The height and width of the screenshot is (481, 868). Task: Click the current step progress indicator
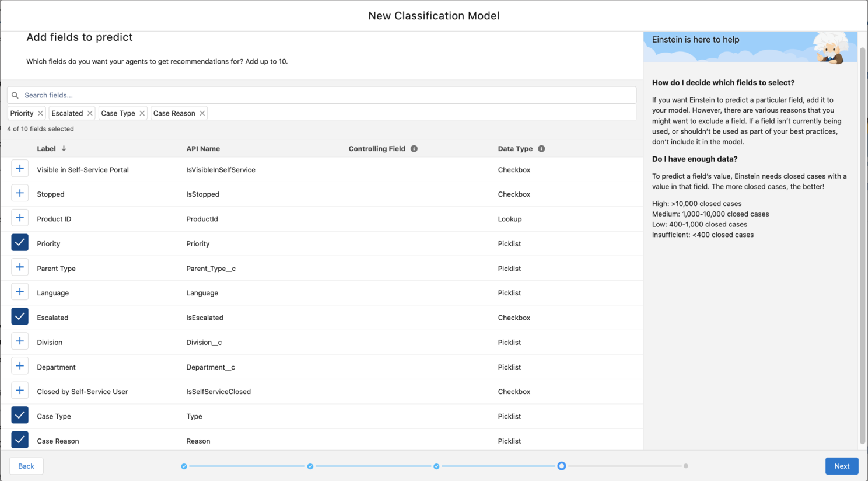pyautogui.click(x=561, y=466)
